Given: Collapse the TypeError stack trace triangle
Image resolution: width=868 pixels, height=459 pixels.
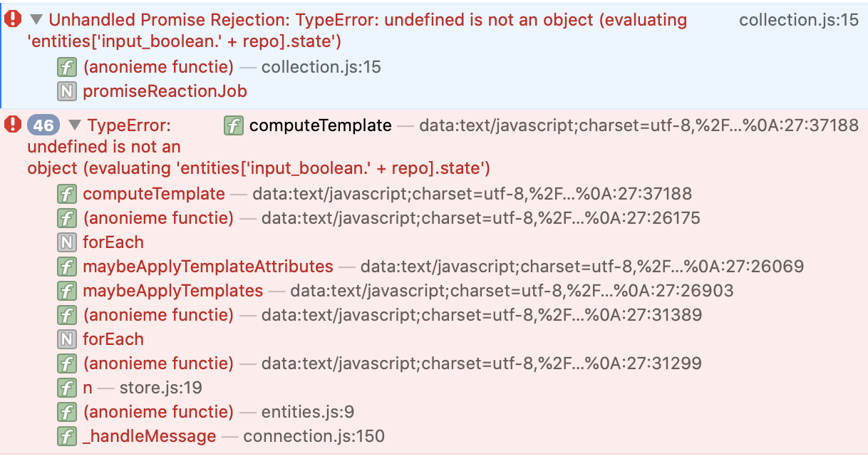Looking at the screenshot, I should (75, 126).
